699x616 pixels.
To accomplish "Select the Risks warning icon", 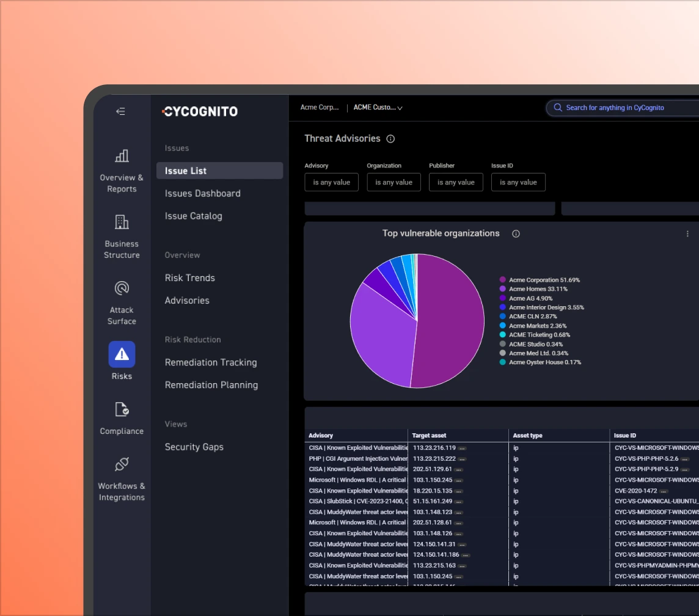I will point(122,354).
